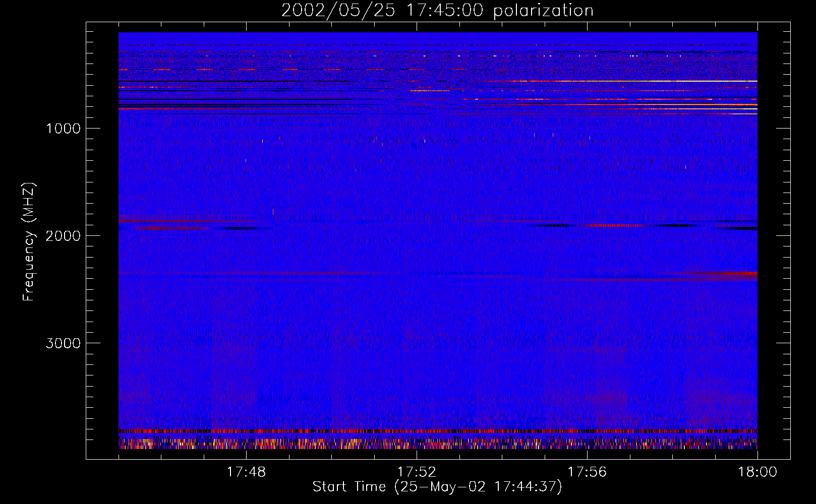Click the 1000 frequency tick label

tap(63, 129)
